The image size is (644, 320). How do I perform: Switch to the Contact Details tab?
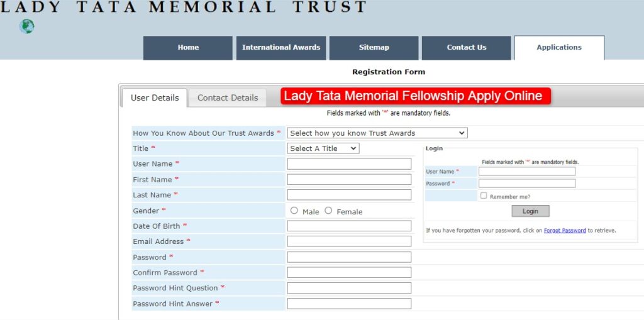point(228,97)
